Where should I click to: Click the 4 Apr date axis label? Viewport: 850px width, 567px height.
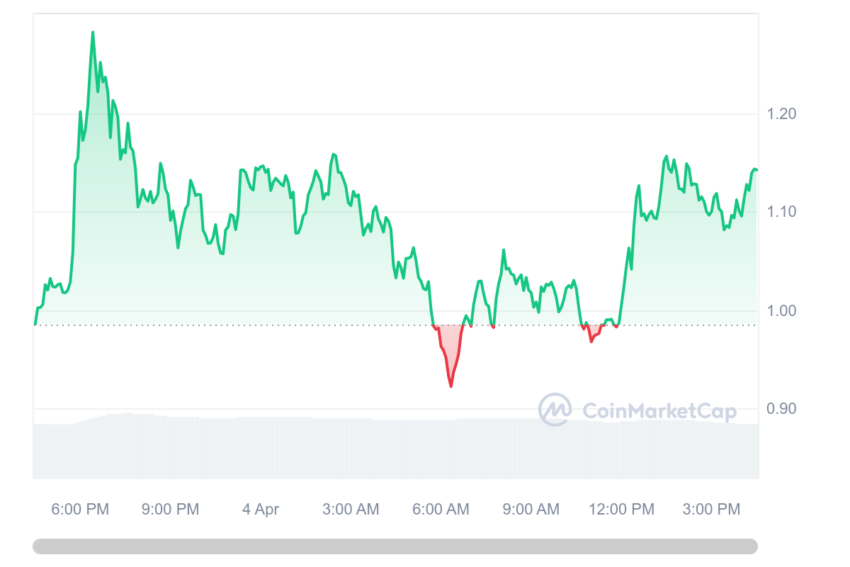260,510
